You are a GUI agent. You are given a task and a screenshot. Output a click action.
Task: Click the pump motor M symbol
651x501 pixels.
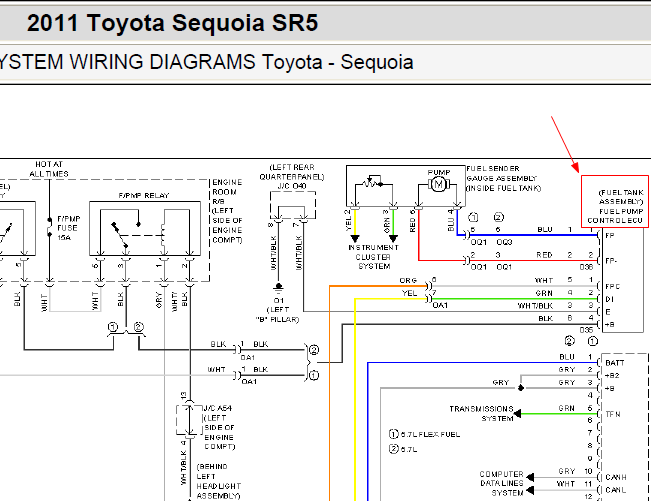point(438,184)
